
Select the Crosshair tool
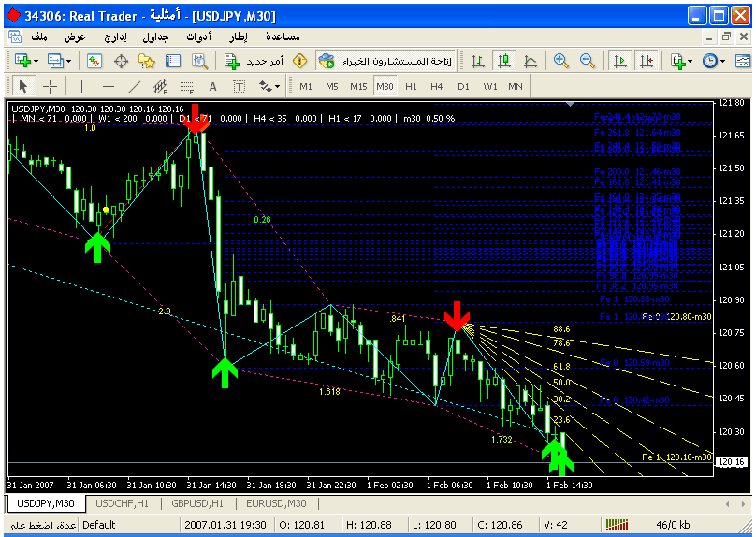coord(50,86)
